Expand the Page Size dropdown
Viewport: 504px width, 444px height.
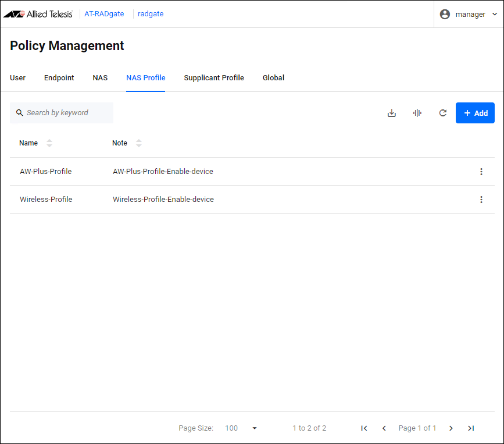point(254,428)
